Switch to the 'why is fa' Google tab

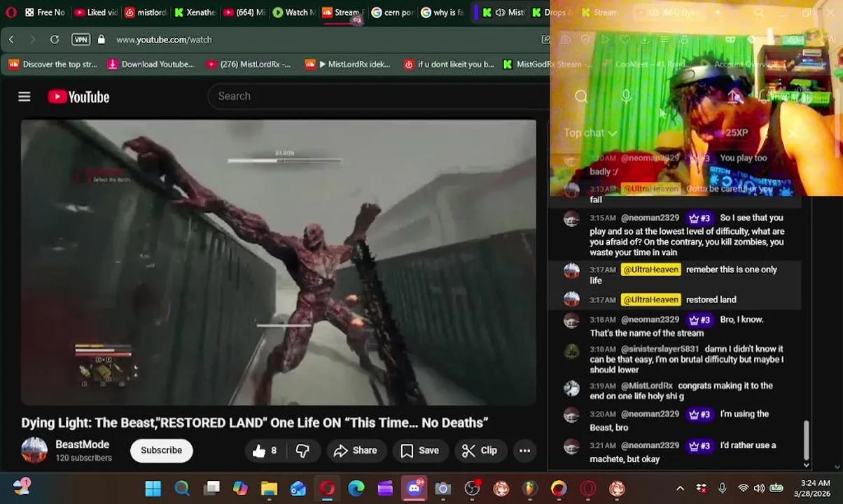[443, 12]
